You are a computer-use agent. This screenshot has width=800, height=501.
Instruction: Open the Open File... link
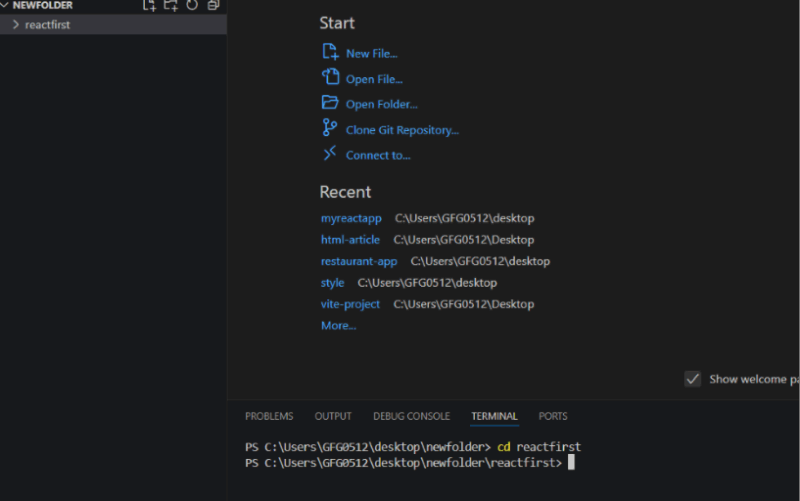[x=374, y=79]
